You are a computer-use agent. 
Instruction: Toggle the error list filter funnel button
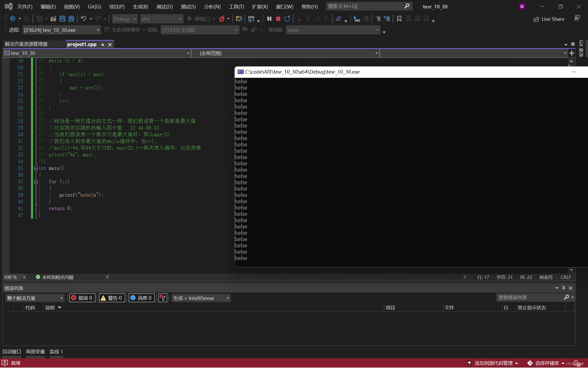[163, 298]
